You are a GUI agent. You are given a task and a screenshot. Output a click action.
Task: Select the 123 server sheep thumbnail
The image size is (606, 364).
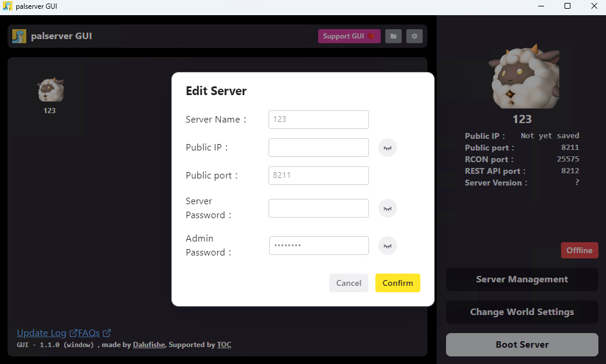pos(51,90)
